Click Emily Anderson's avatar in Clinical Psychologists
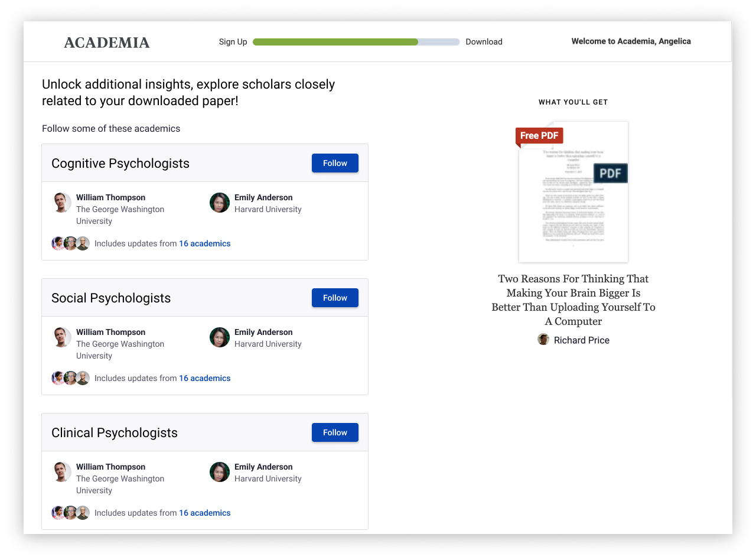 point(220,472)
